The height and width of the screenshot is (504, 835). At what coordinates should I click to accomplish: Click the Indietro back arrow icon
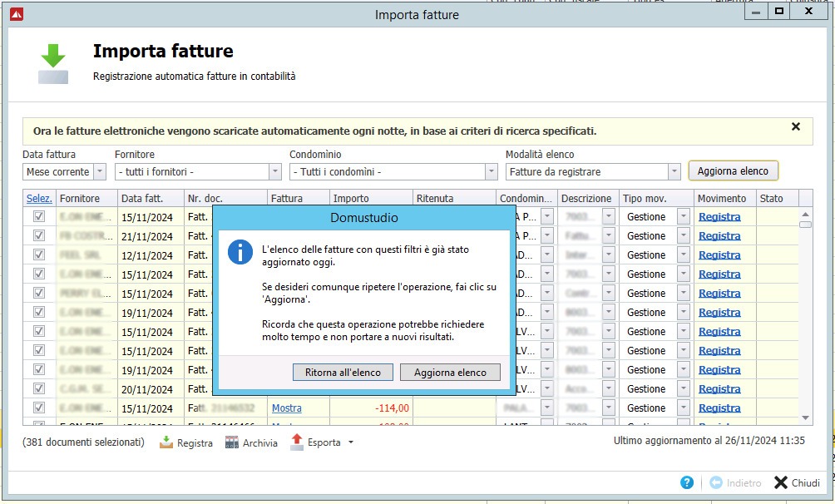[x=716, y=482]
